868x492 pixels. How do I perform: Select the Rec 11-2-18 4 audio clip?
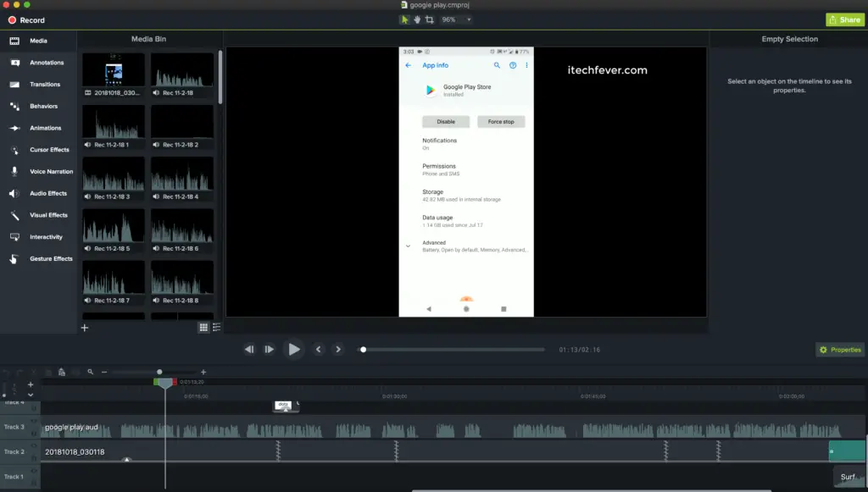[182, 180]
